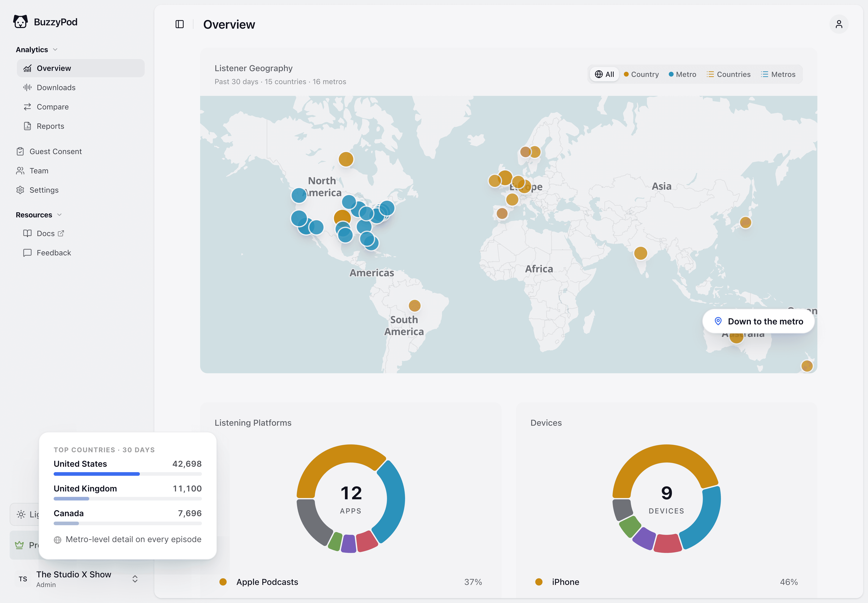Open the Settings page
This screenshot has width=868, height=603.
coord(77,190)
